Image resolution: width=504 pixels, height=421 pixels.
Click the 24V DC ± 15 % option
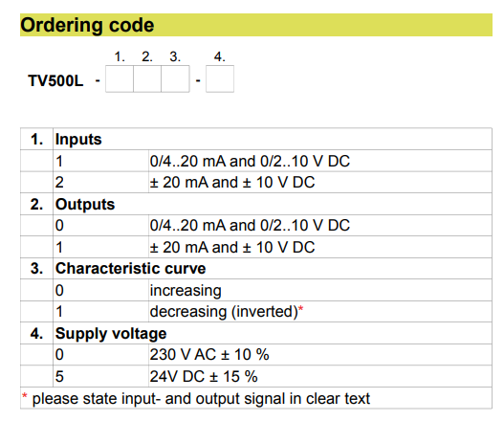point(256,376)
